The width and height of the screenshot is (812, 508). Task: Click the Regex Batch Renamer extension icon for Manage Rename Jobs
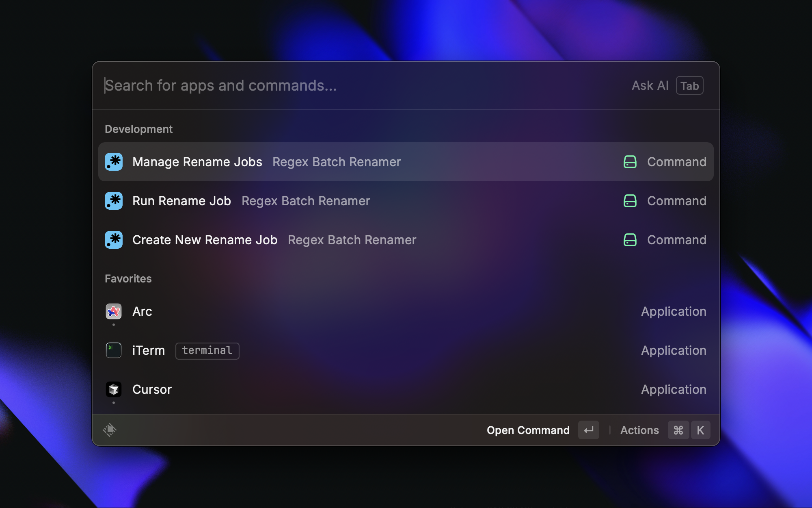click(x=114, y=161)
